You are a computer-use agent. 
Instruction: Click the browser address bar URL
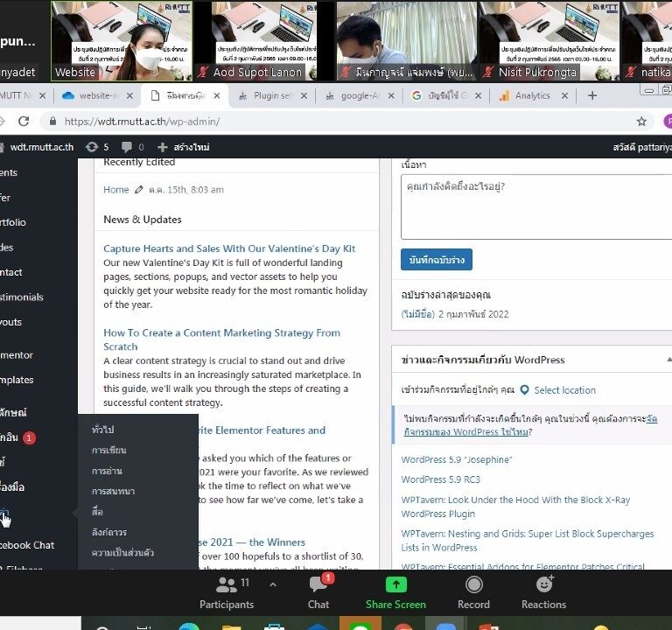click(x=142, y=122)
